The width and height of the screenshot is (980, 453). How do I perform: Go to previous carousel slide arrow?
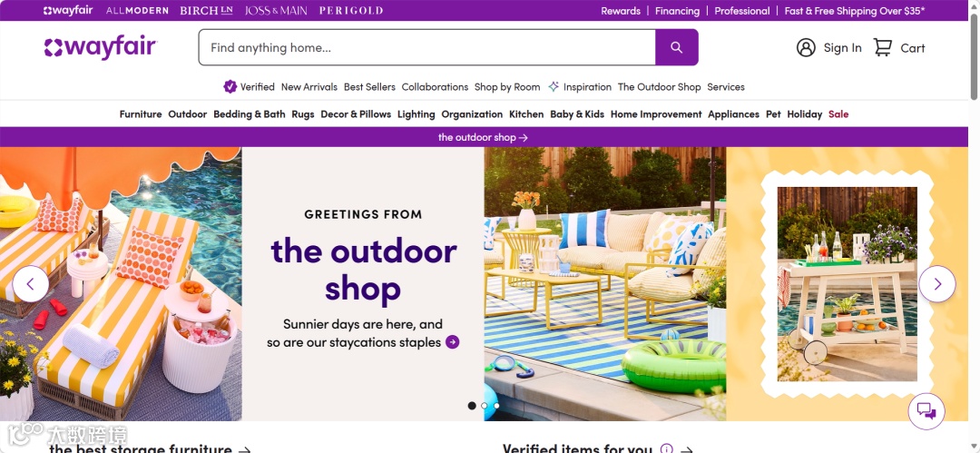pyautogui.click(x=31, y=284)
